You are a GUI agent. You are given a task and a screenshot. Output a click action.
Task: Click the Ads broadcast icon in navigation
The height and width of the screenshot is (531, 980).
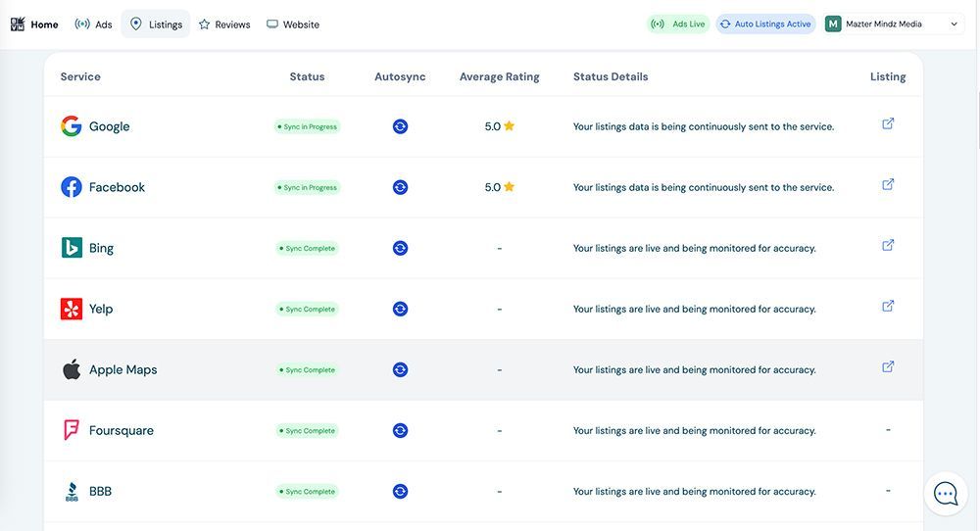tap(82, 24)
